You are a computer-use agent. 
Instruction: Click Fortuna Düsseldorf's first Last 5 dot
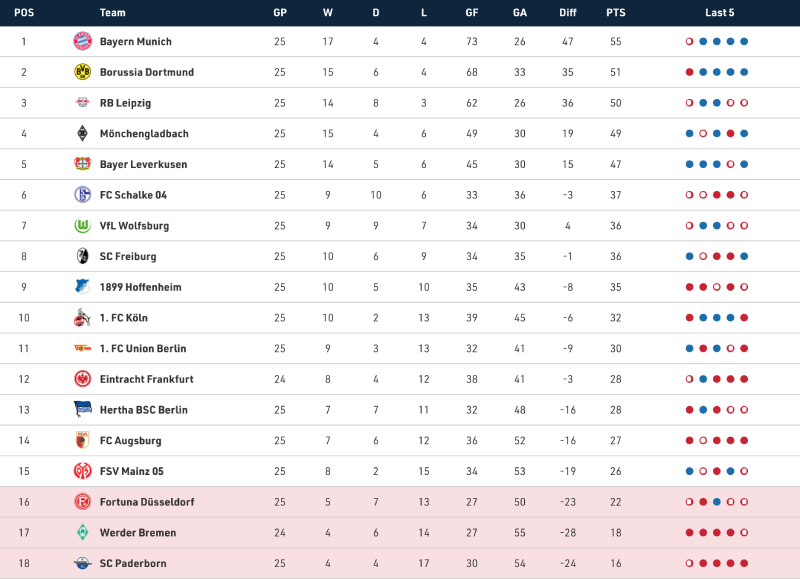(x=690, y=502)
